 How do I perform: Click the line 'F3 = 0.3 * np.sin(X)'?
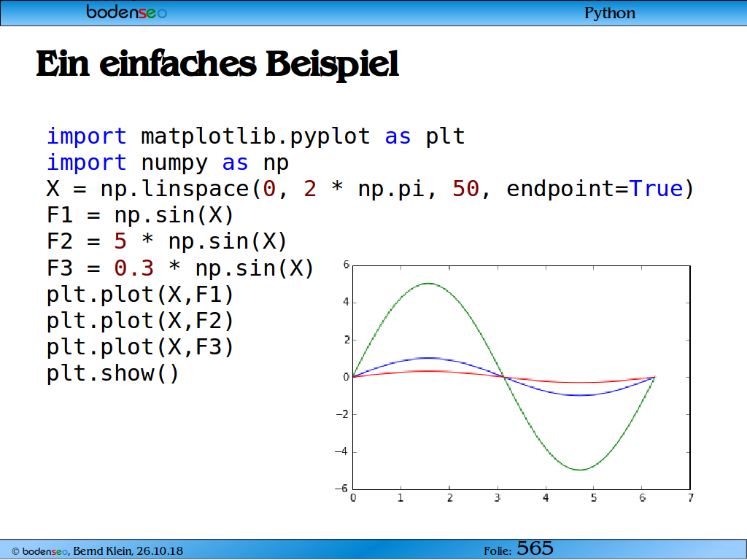click(181, 268)
